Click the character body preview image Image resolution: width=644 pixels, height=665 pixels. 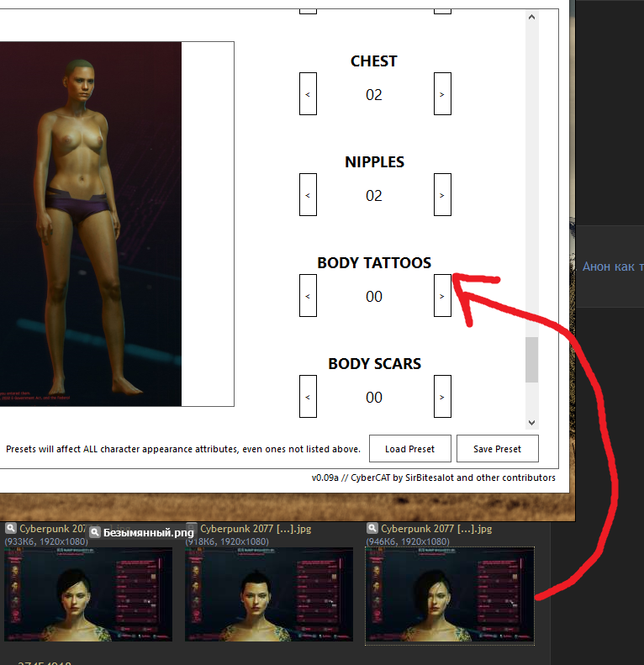pyautogui.click(x=90, y=224)
